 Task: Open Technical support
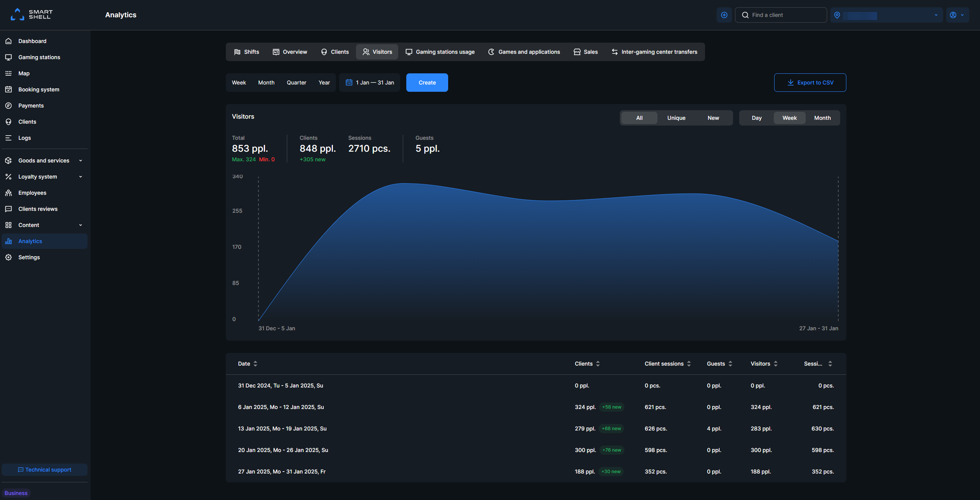click(x=45, y=470)
